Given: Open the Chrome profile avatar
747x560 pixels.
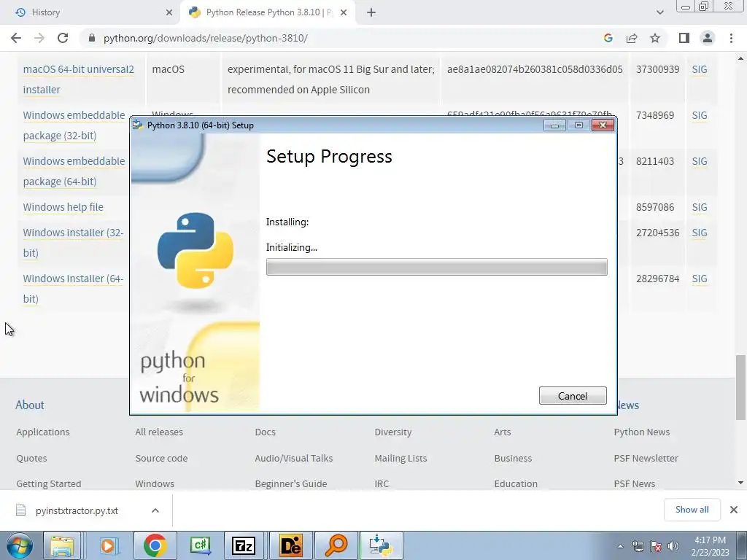Looking at the screenshot, I should [708, 38].
